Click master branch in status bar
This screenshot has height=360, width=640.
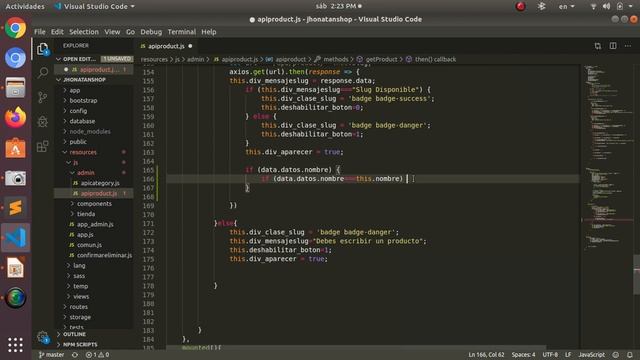pyautogui.click(x=51, y=355)
